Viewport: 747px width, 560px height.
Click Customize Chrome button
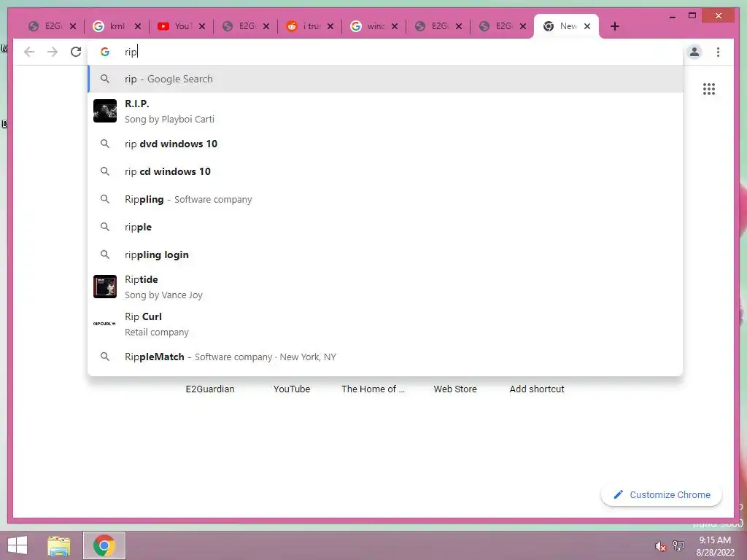(x=662, y=495)
